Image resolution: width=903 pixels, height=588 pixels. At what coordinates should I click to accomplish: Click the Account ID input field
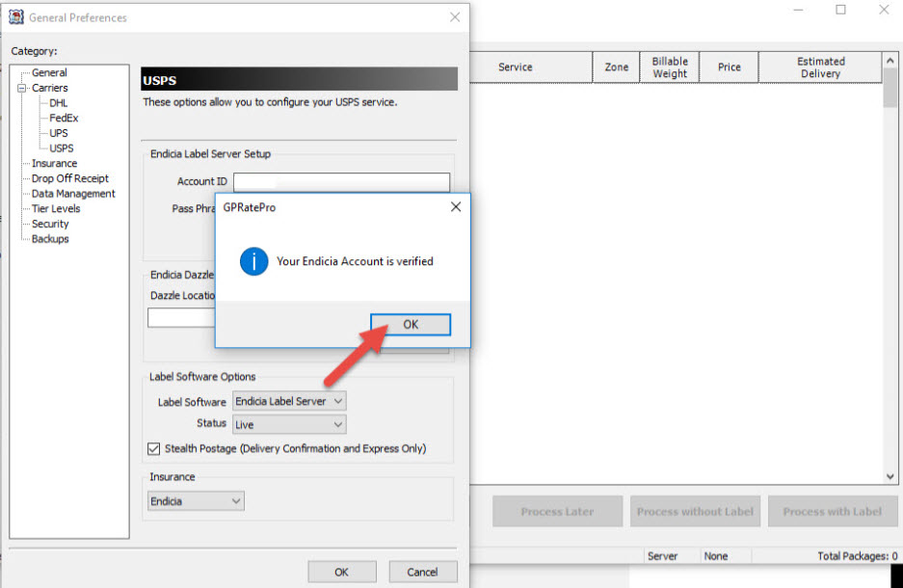341,182
